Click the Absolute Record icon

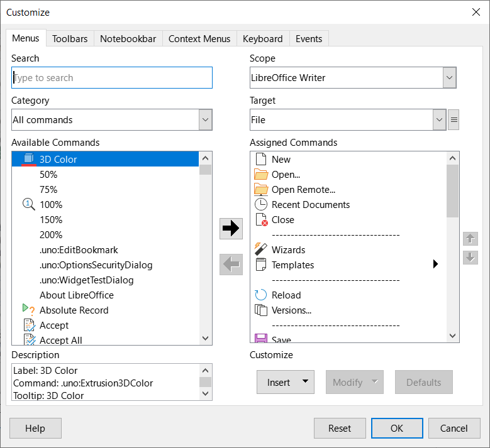[29, 310]
